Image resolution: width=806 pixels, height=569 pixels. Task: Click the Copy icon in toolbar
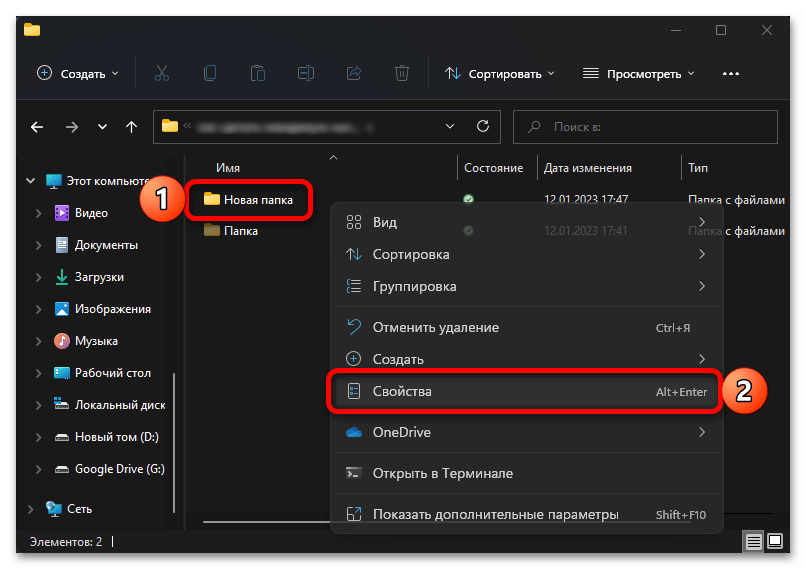point(209,73)
